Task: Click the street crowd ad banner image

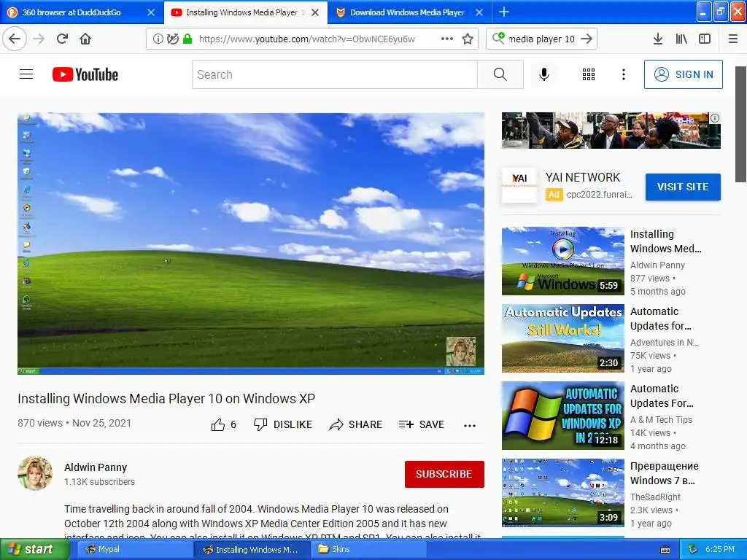Action: pyautogui.click(x=611, y=131)
